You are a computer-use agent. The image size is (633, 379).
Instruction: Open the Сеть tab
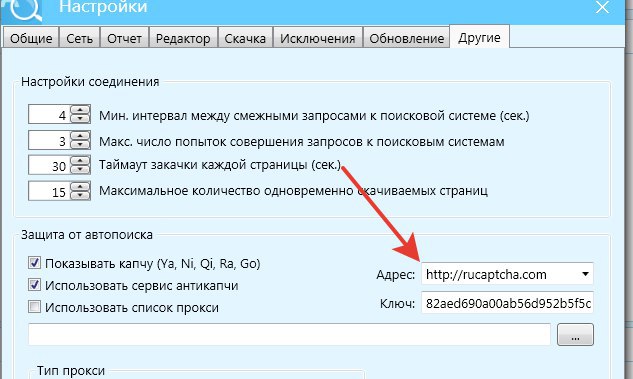click(80, 38)
